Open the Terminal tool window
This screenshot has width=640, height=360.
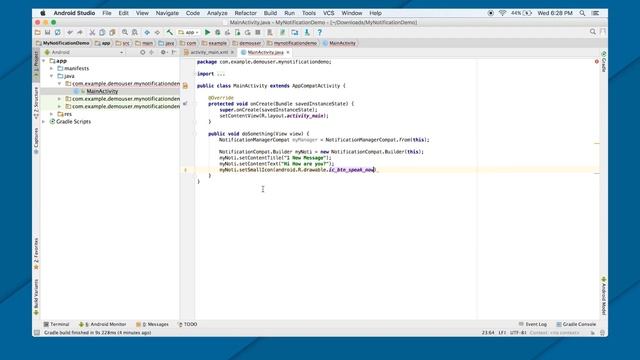pyautogui.click(x=56, y=324)
